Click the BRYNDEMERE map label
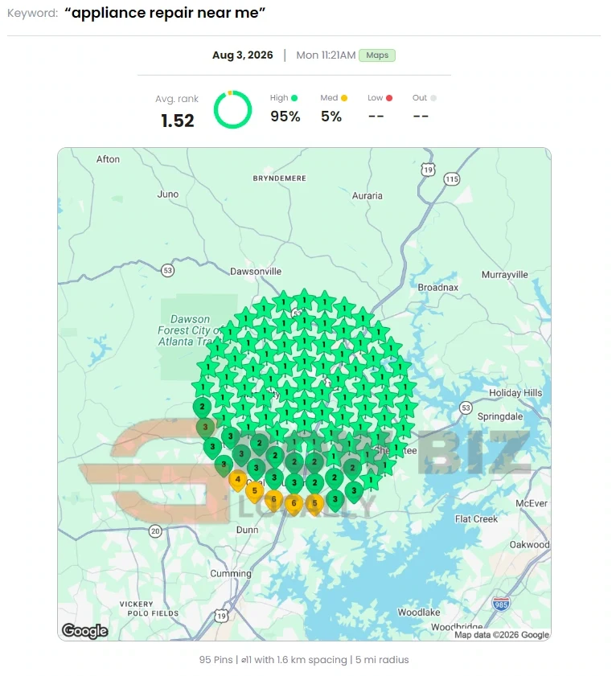The height and width of the screenshot is (676, 616). pos(280,178)
